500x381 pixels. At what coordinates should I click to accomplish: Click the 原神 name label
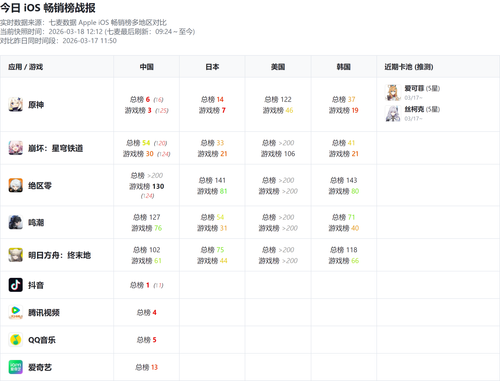[x=36, y=105]
